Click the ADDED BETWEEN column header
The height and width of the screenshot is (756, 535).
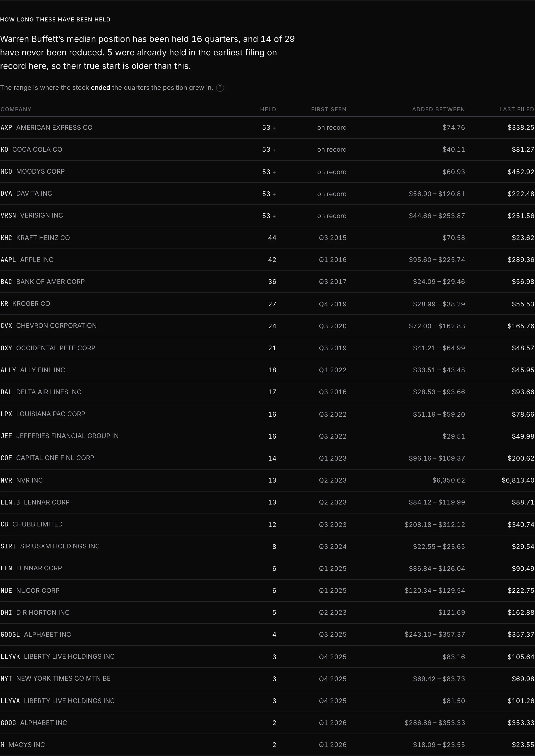[x=438, y=109]
